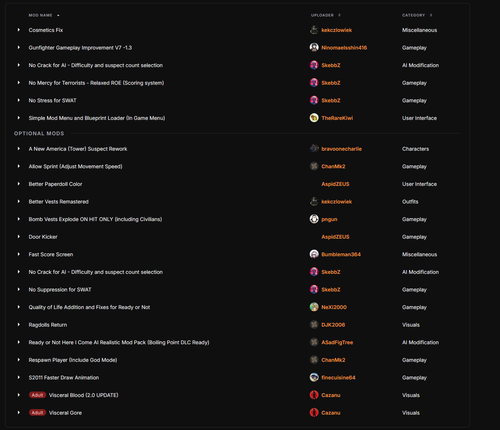Open finecuisine64 uploader profile link
Screen dimensions: 500x430
tap(338, 378)
